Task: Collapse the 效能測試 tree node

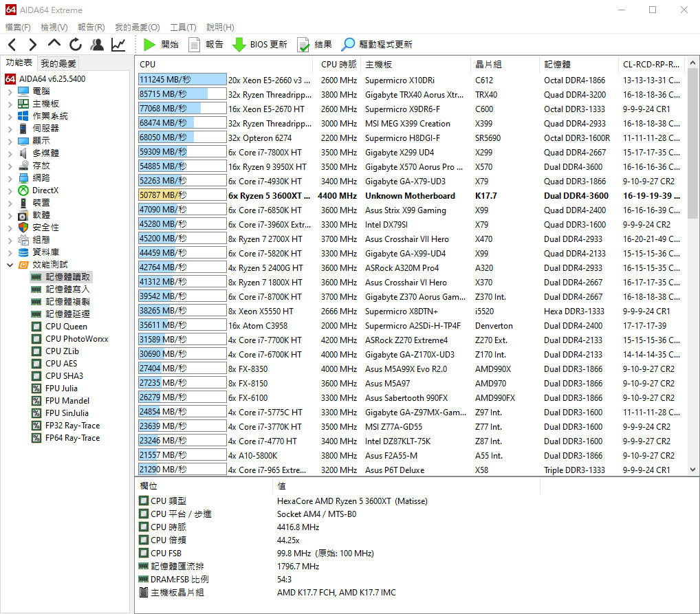Action: point(10,265)
